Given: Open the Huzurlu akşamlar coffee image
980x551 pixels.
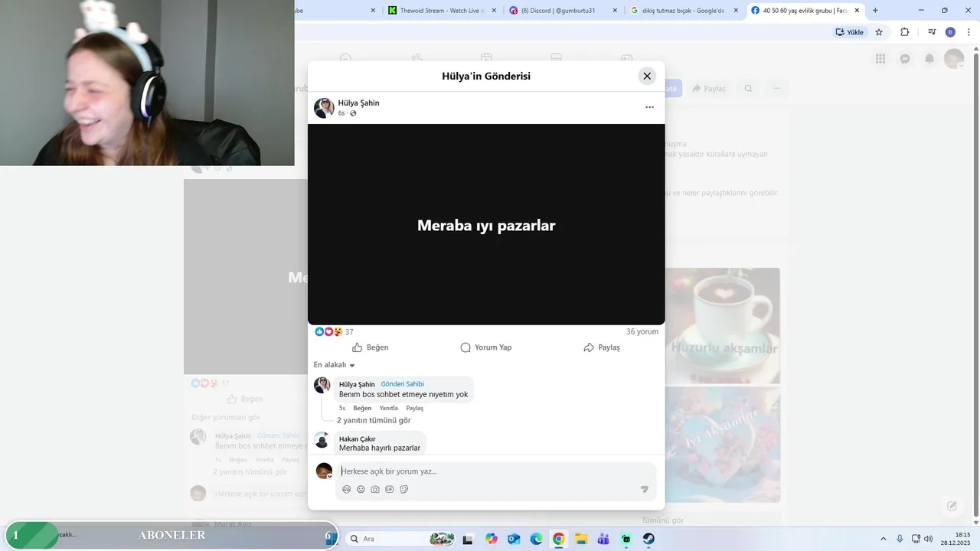Looking at the screenshot, I should pyautogui.click(x=723, y=325).
